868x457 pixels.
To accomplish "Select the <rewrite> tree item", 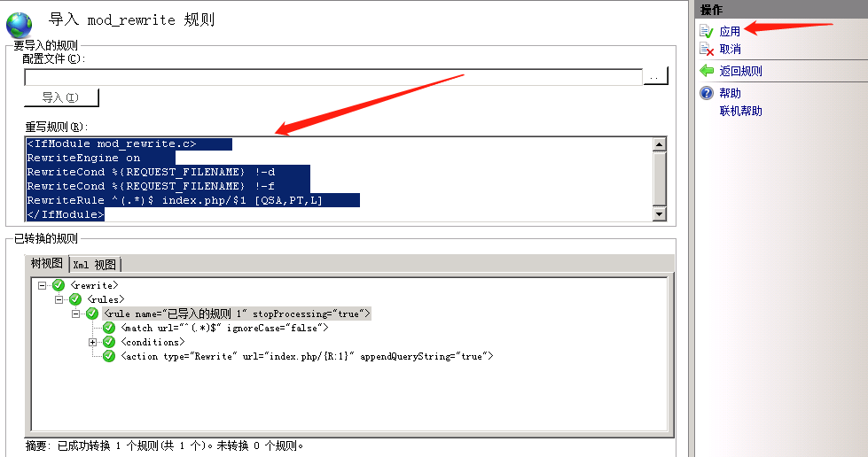I will (x=94, y=285).
